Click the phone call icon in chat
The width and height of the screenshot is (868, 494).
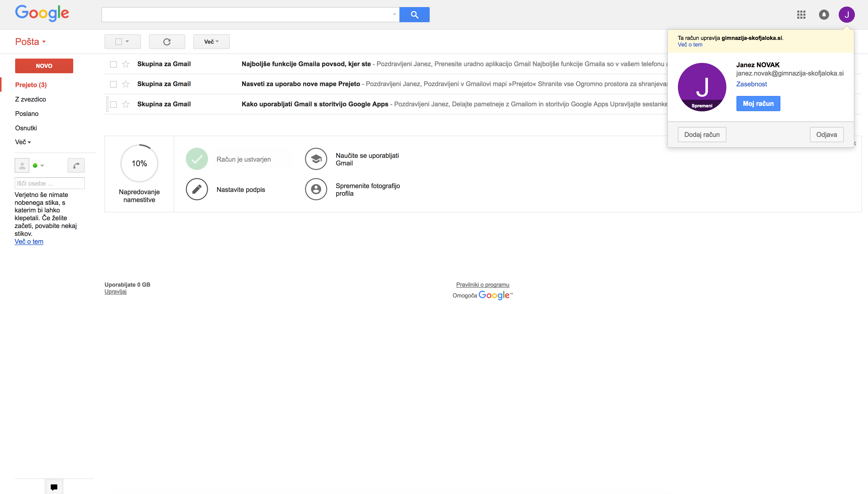pyautogui.click(x=76, y=166)
